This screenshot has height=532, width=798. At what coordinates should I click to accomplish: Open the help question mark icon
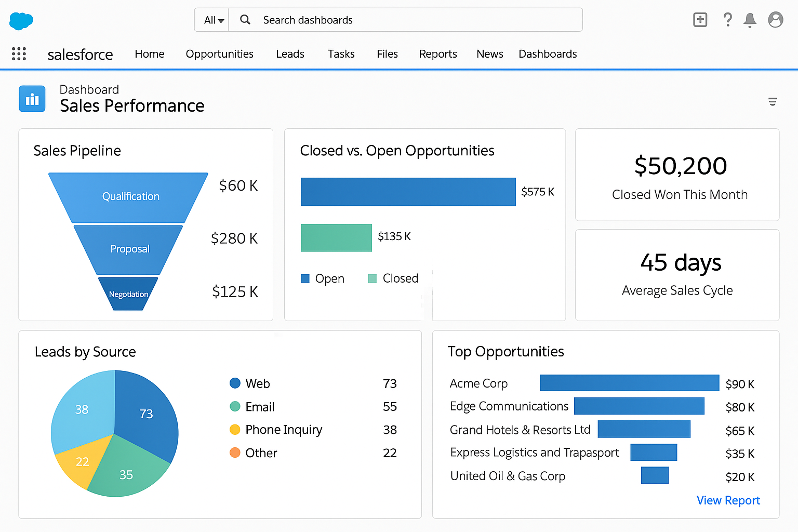pos(728,20)
